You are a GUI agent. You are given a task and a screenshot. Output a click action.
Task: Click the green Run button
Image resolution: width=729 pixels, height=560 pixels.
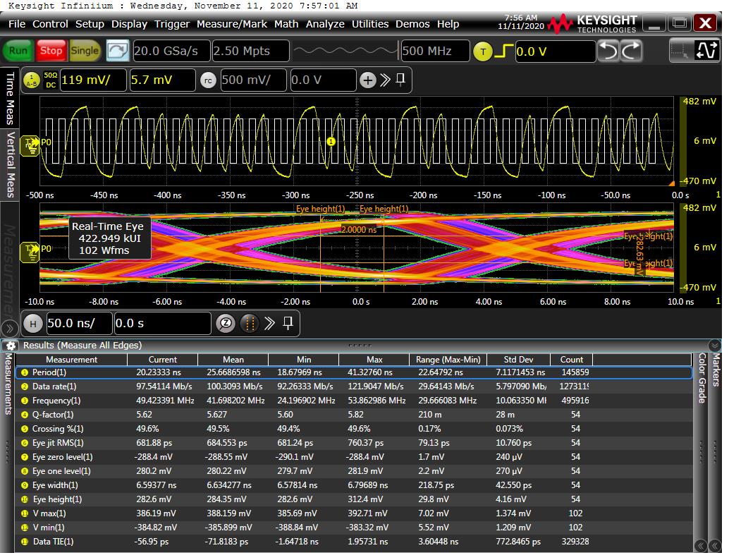pos(18,51)
